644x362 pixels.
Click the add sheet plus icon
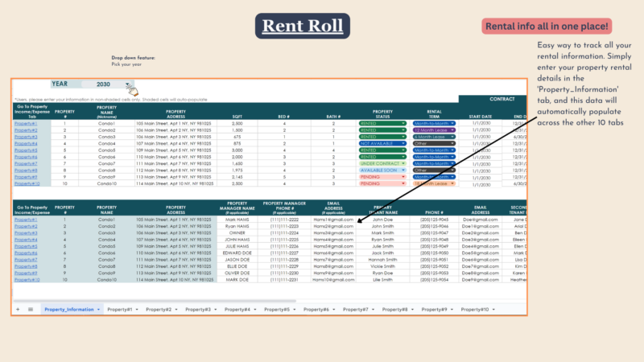point(18,310)
